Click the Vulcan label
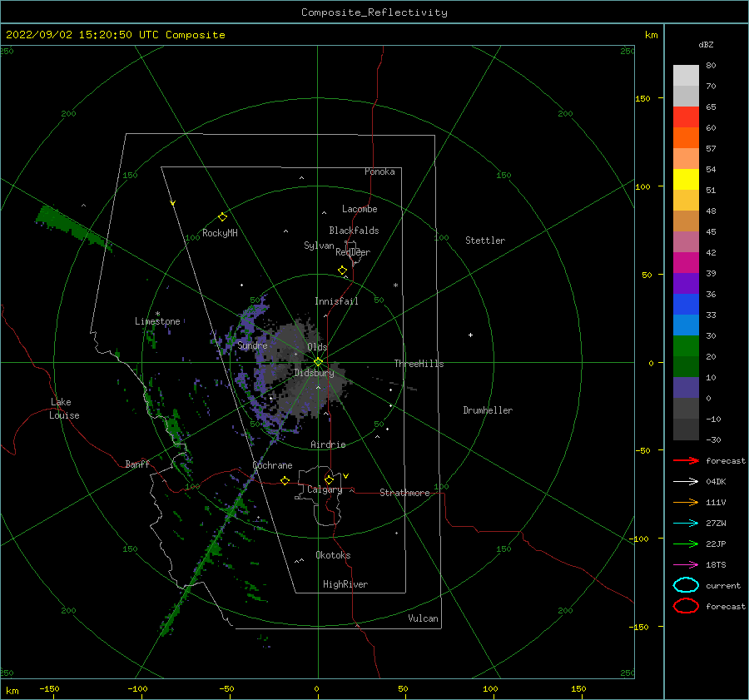This screenshot has width=749, height=700. tap(424, 618)
